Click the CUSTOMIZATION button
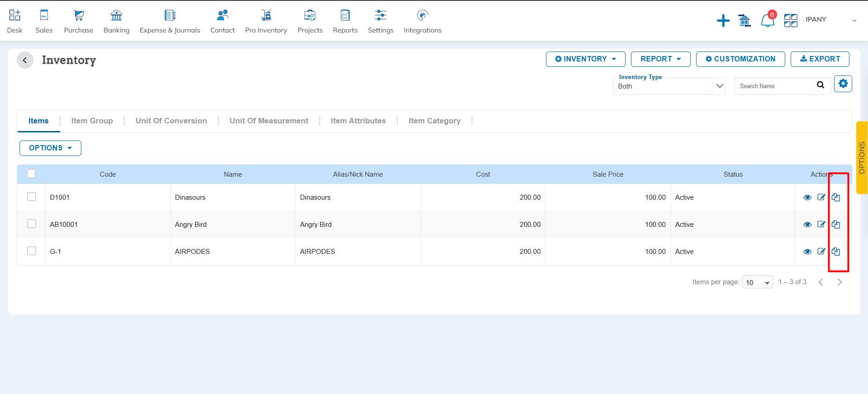The height and width of the screenshot is (394, 868). (x=740, y=59)
